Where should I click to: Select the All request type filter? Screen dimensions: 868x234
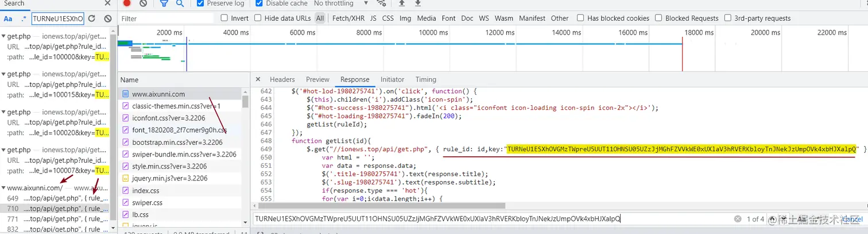(320, 18)
